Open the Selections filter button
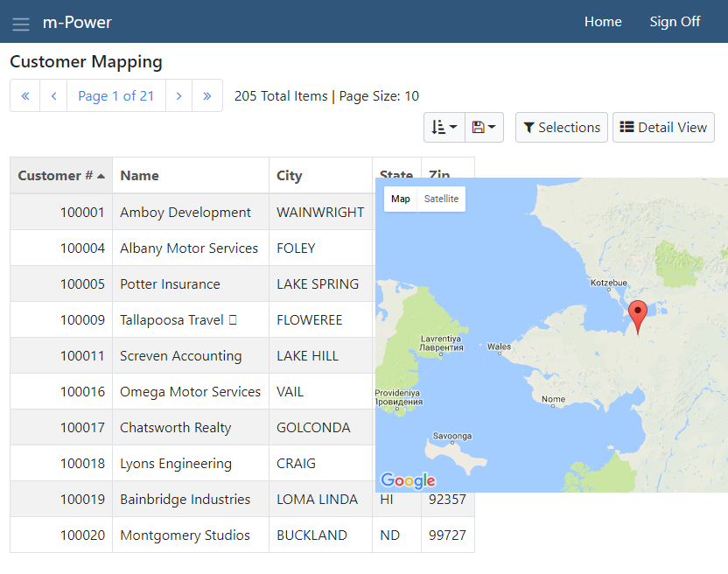 tap(562, 127)
